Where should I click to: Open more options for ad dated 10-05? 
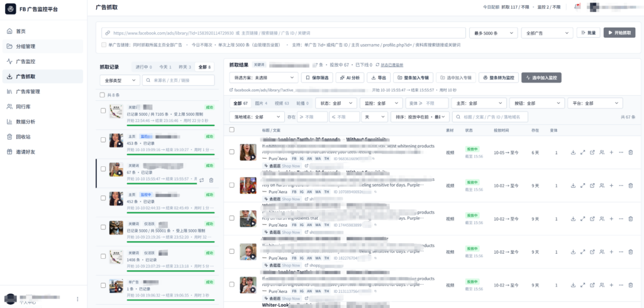(621, 152)
